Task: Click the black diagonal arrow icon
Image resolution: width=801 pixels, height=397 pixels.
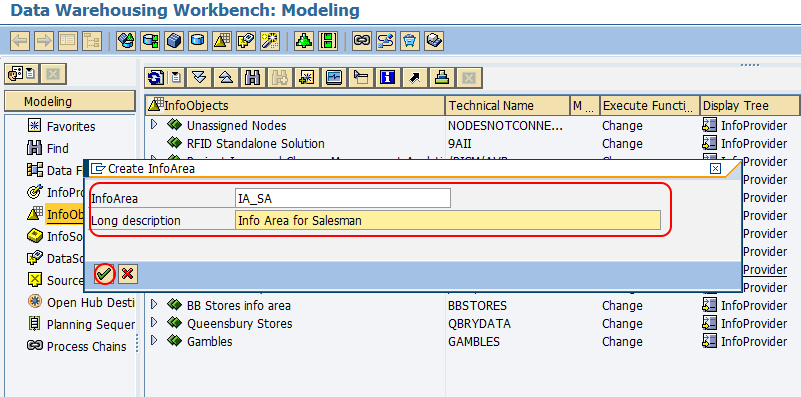Action: point(415,78)
